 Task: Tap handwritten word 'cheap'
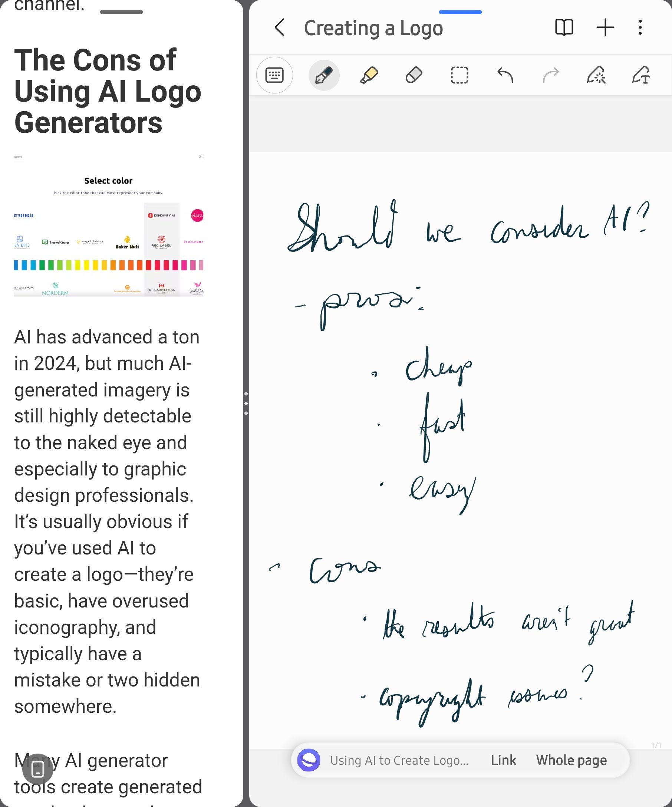[x=438, y=366]
